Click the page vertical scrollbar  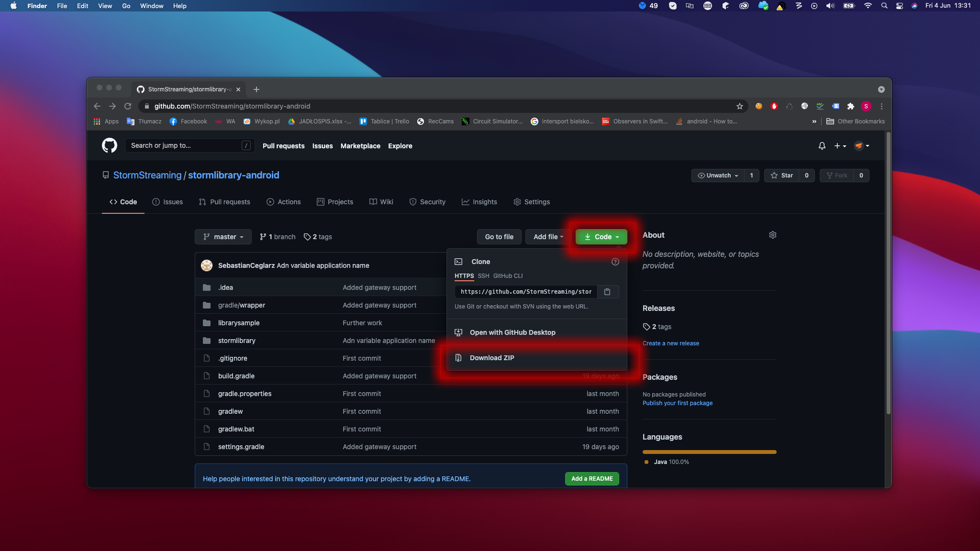pos(888,273)
